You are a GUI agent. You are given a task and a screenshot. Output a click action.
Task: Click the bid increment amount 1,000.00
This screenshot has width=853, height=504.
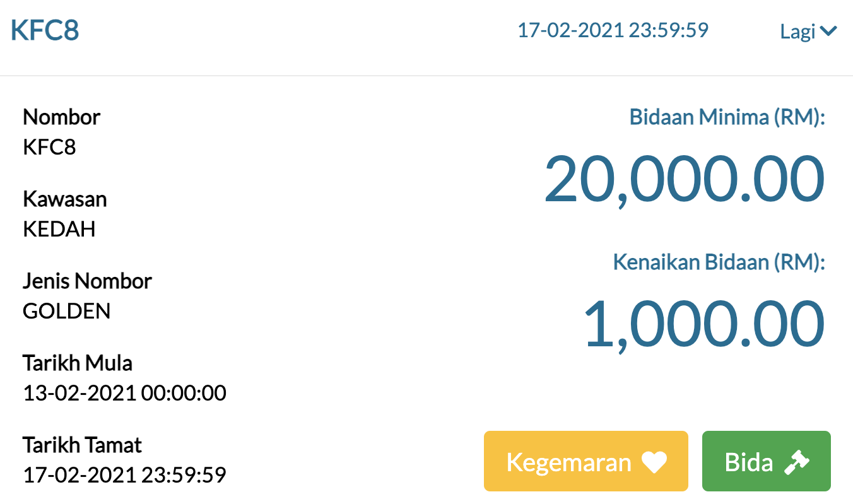pyautogui.click(x=703, y=324)
